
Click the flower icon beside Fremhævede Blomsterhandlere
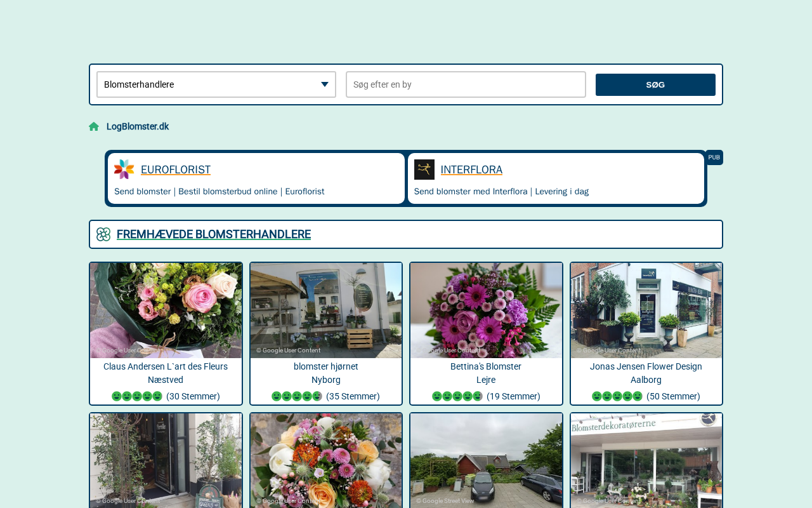pyautogui.click(x=103, y=234)
